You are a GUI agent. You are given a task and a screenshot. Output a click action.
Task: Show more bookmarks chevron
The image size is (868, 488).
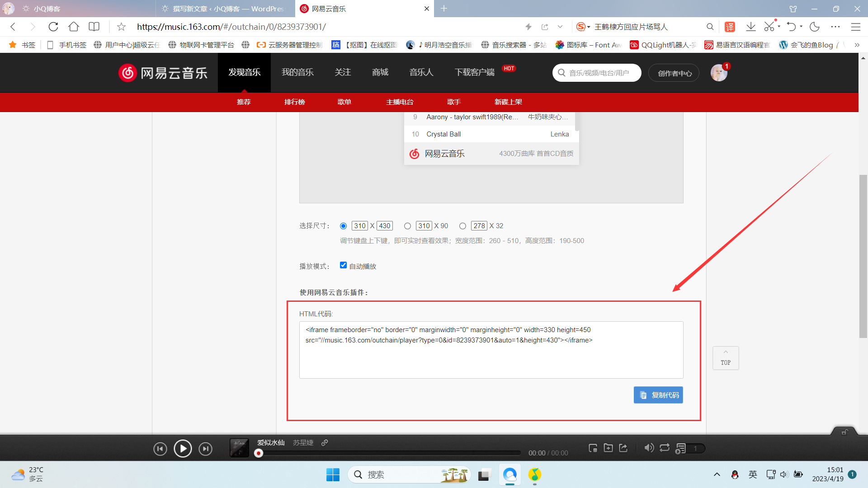click(x=857, y=45)
